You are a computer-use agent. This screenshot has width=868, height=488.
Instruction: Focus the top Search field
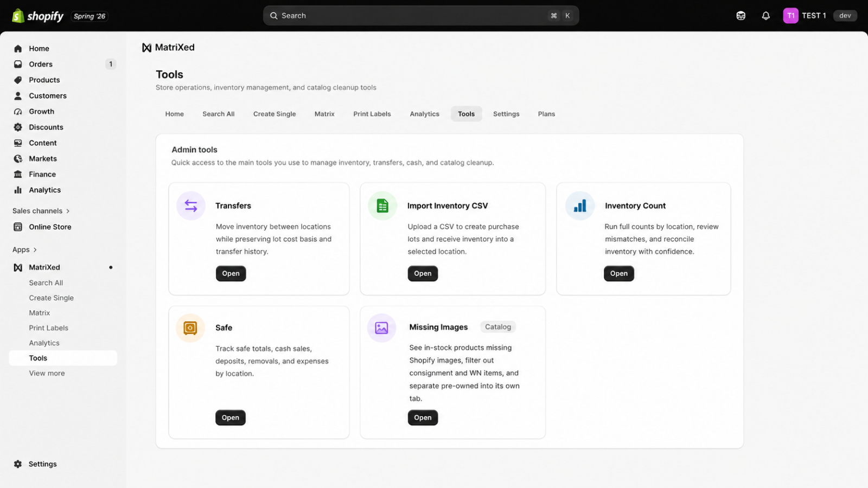pos(421,16)
